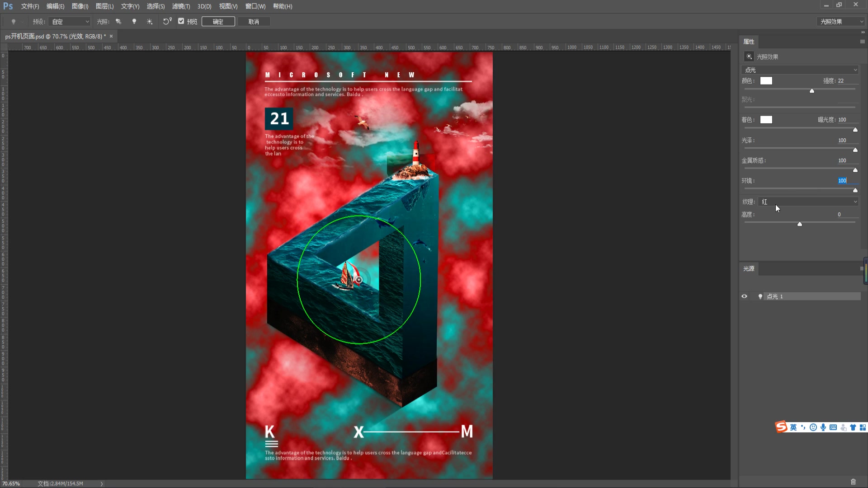Add a new spot light icon
Image resolution: width=868 pixels, height=488 pixels.
[118, 21]
